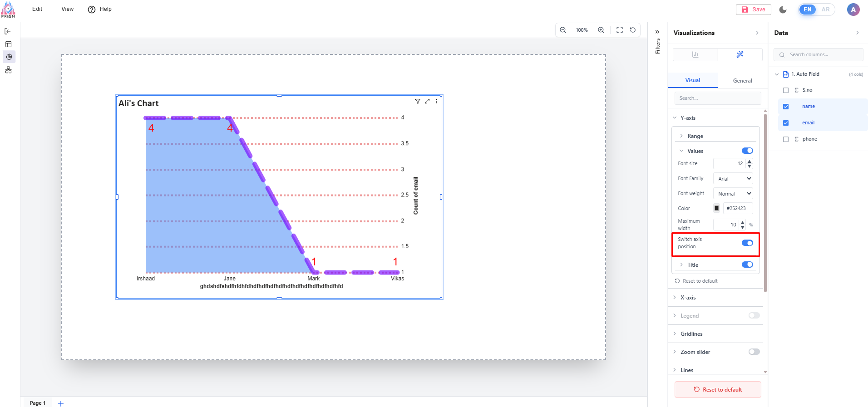Select the format magic wand icon tab

740,54
